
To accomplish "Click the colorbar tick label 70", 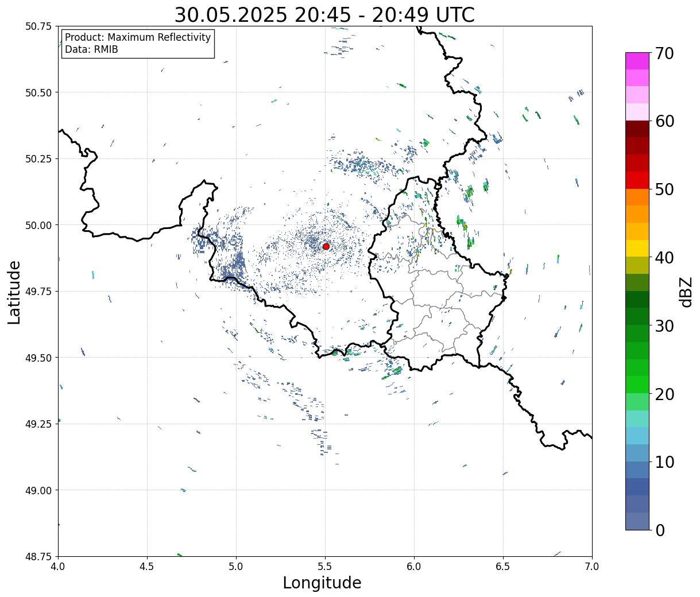I will tap(664, 53).
